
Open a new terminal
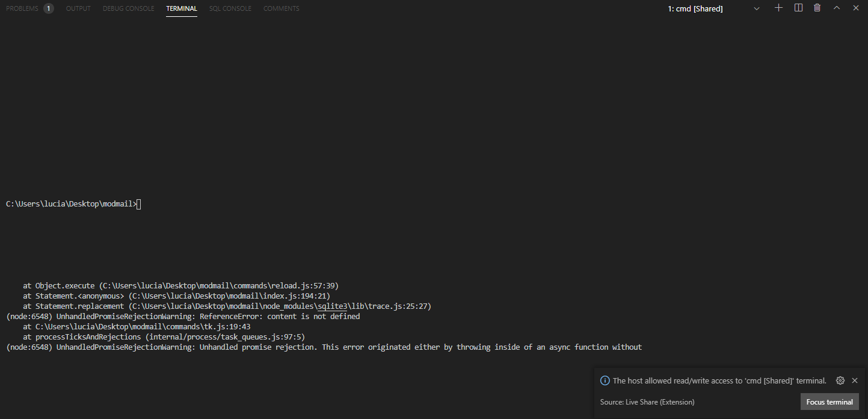[778, 8]
